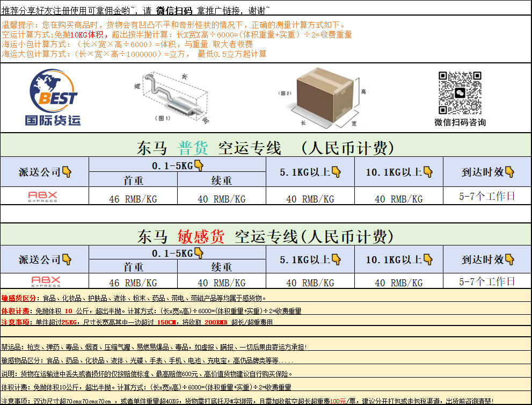Click the pointing hand beside 到达时效 in 敏感货 table
Viewport: 532px width, 405px height.
509,260
